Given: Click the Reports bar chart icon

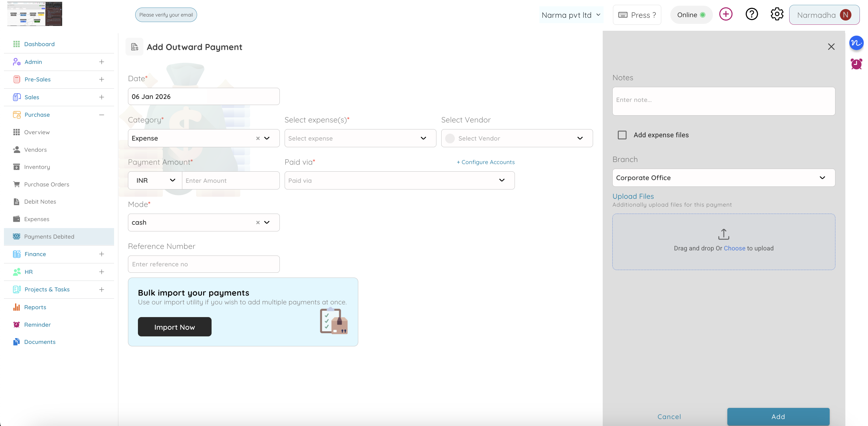Looking at the screenshot, I should click(17, 307).
